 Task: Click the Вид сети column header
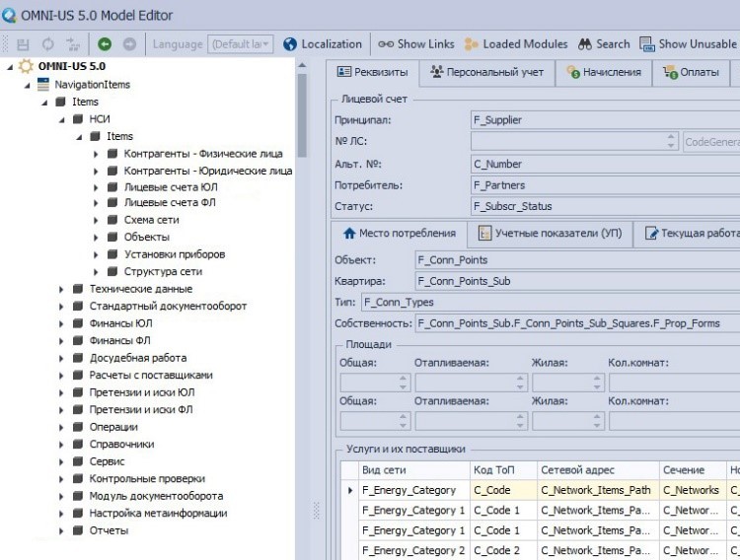point(413,470)
